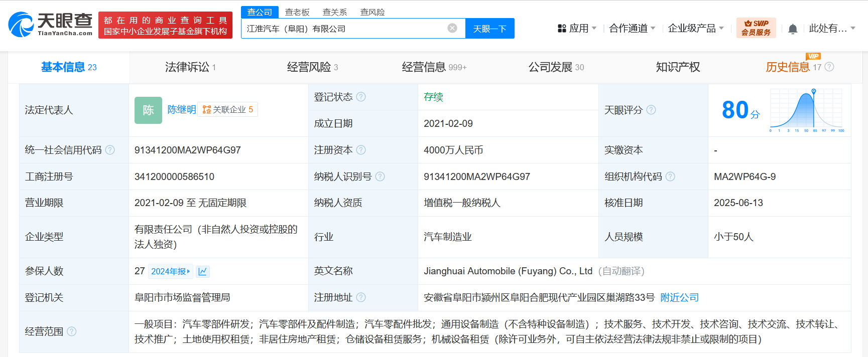This screenshot has height=357, width=868.
Task: Switch to 经营信息 tab
Action: [434, 67]
